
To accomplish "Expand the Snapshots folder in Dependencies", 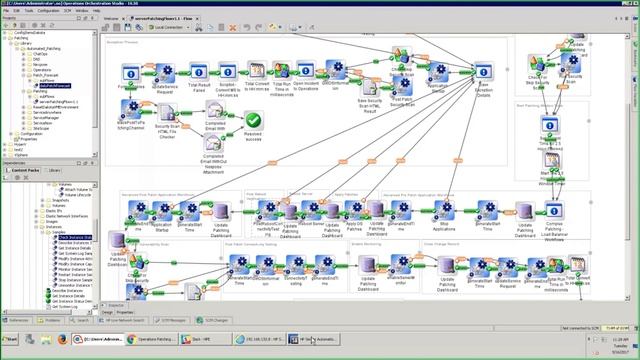I will click(x=42, y=200).
